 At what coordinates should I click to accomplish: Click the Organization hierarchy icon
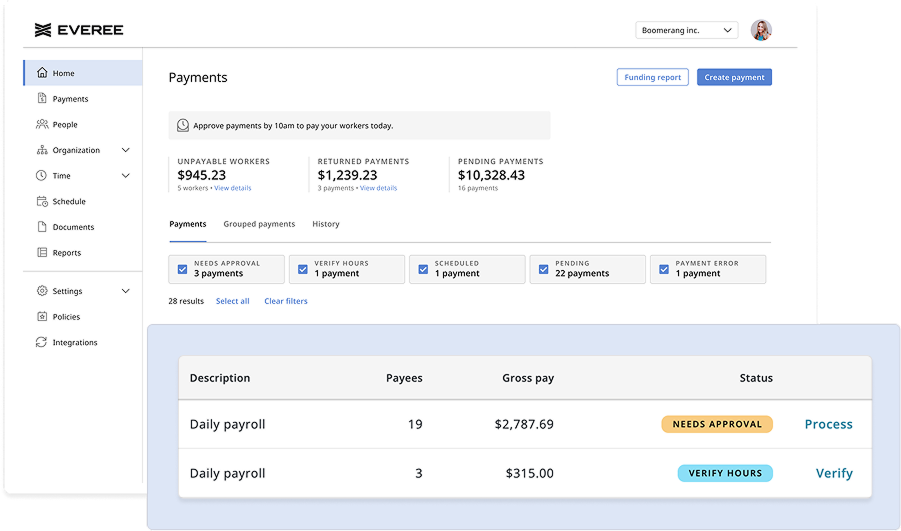(42, 150)
